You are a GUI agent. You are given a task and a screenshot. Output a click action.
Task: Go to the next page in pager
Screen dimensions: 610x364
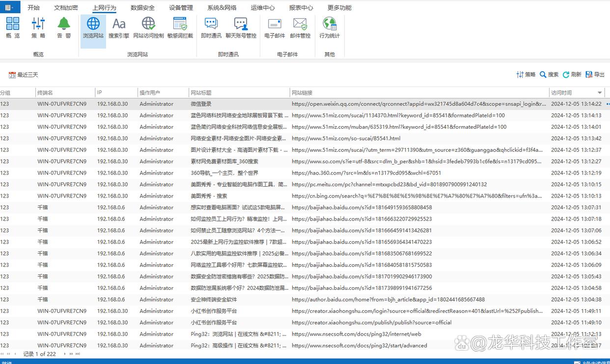coord(71,354)
